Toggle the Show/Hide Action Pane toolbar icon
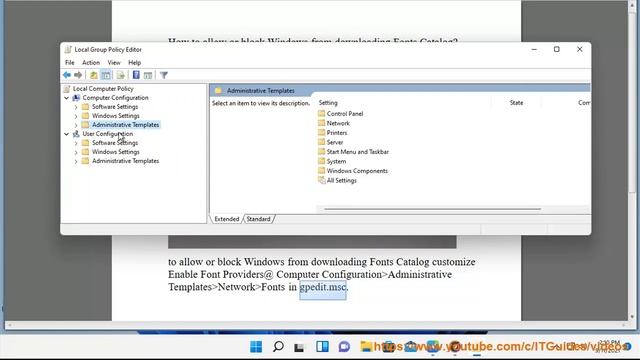Image resolution: width=640 pixels, height=360 pixels. [148, 75]
